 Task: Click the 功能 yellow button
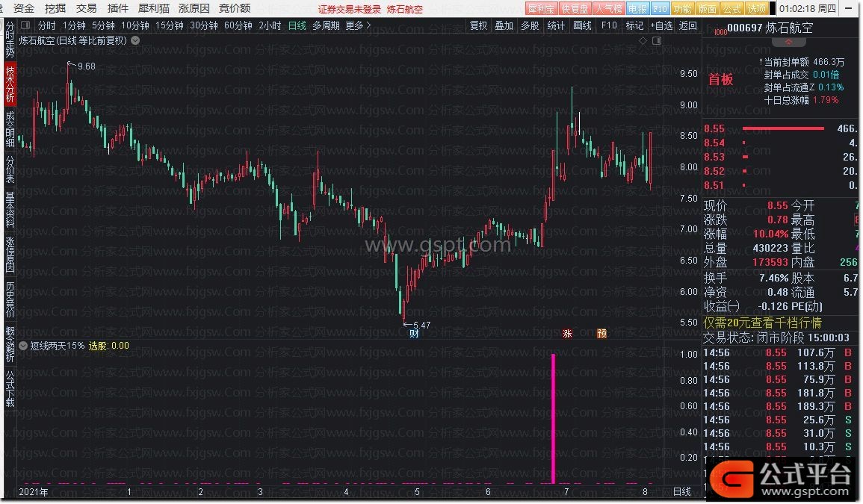(682, 9)
